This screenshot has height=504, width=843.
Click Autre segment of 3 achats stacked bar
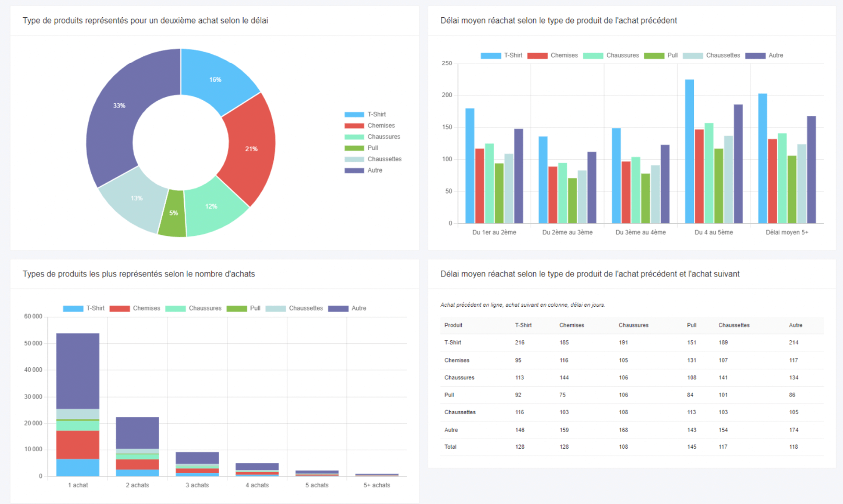[x=197, y=458]
